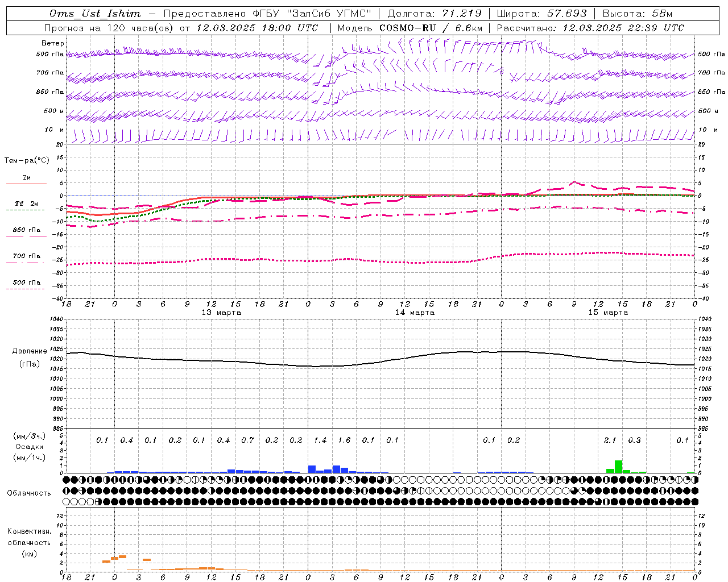Select the 'Долгота: 71.219' header value

(x=435, y=14)
